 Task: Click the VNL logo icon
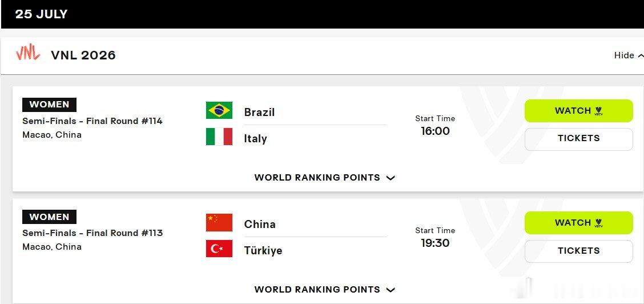28,53
